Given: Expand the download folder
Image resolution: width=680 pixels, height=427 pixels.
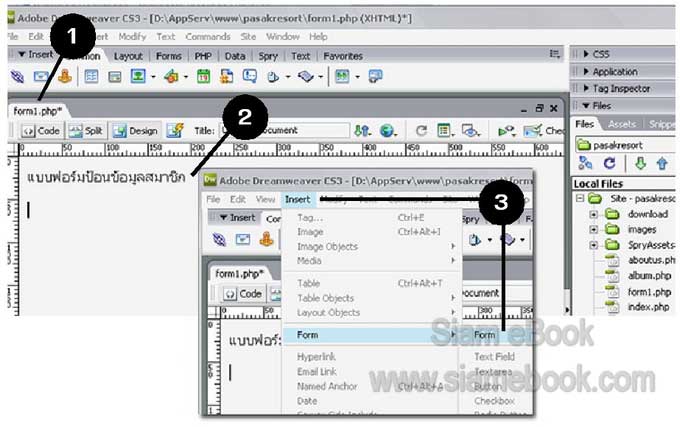Looking at the screenshot, I should click(593, 214).
